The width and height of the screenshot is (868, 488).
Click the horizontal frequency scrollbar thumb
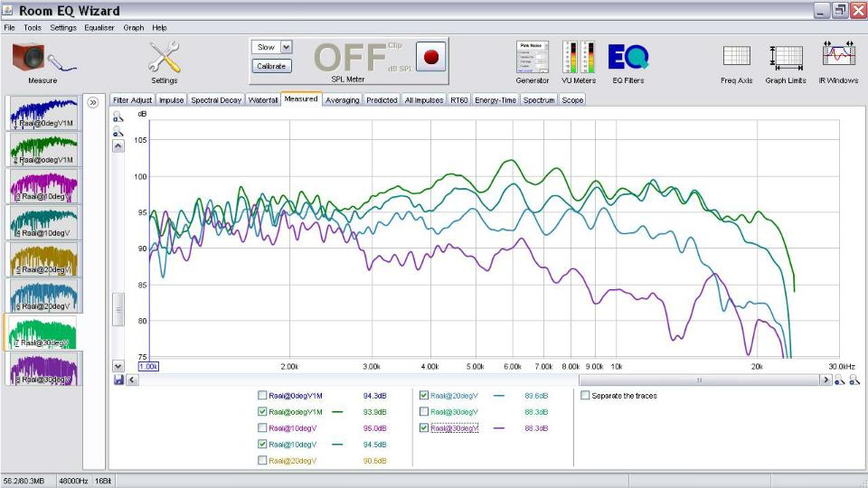[699, 380]
